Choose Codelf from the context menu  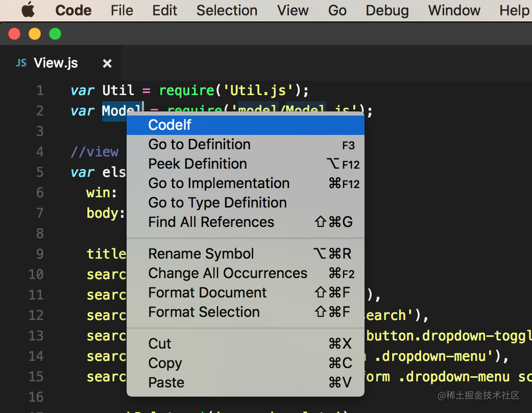[x=245, y=125]
